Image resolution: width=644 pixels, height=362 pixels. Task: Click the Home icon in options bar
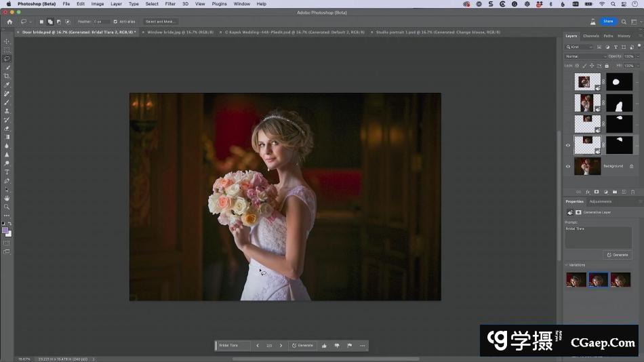(9, 22)
